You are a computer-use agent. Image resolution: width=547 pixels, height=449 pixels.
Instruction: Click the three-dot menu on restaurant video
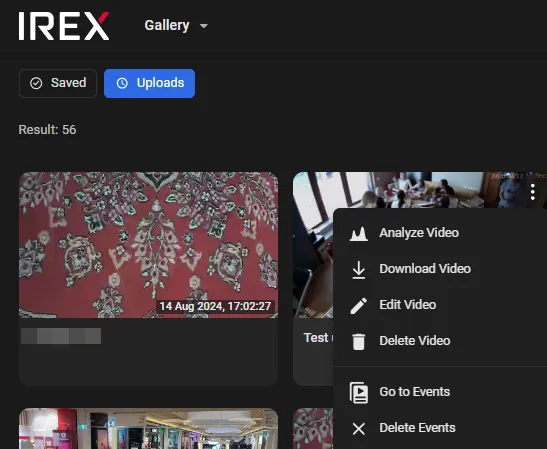[533, 192]
